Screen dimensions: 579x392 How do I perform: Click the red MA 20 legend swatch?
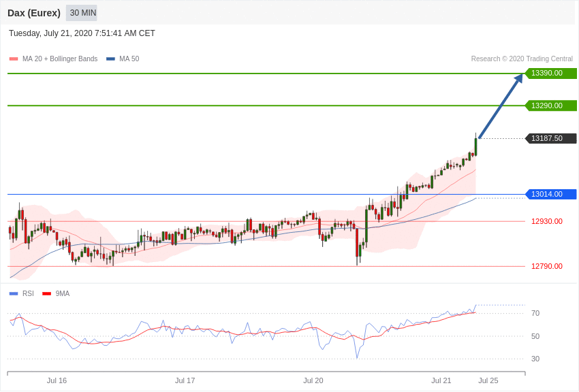(14, 59)
